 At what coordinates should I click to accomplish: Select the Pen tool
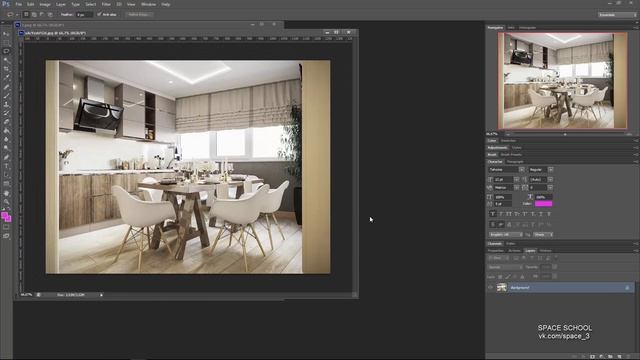pyautogui.click(x=6, y=158)
